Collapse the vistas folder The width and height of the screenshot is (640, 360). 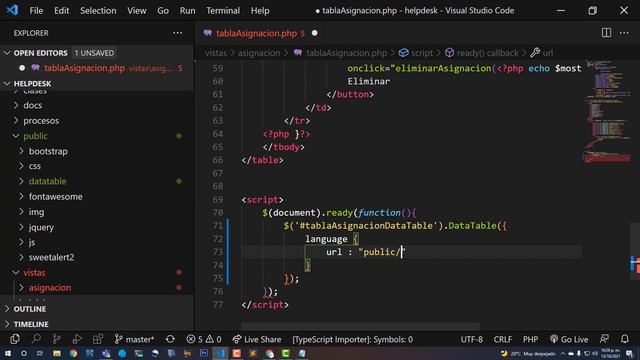(x=96, y=273)
